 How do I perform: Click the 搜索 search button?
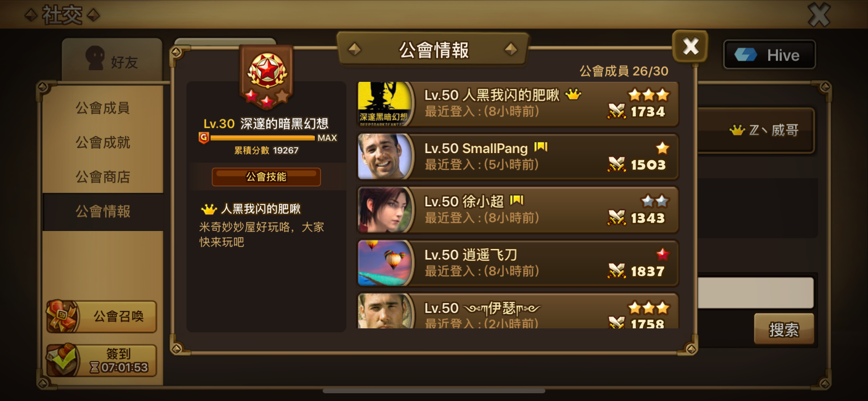(784, 329)
